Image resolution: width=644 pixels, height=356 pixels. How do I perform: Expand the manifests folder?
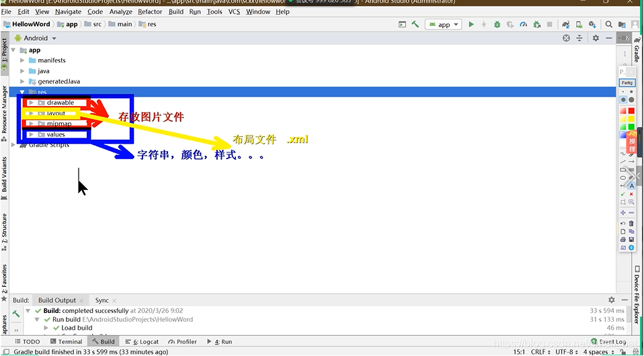pos(22,60)
